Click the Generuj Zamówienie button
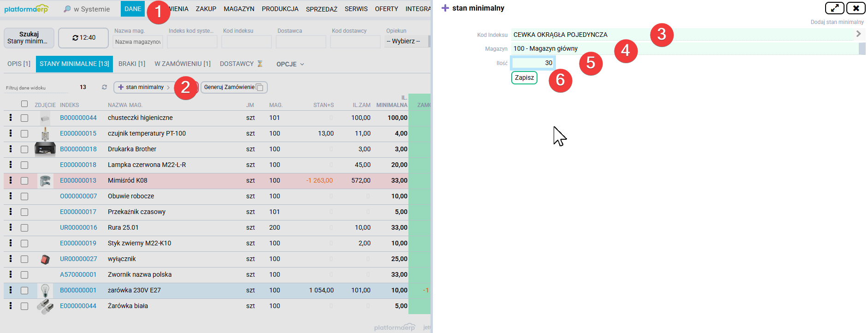Viewport: 868px width, 333px height. pos(234,87)
